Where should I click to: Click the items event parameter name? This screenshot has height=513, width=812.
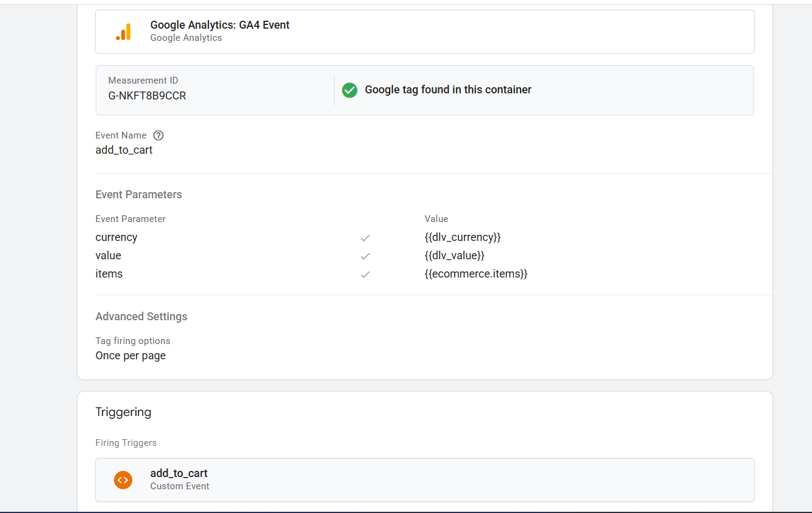[x=109, y=274]
